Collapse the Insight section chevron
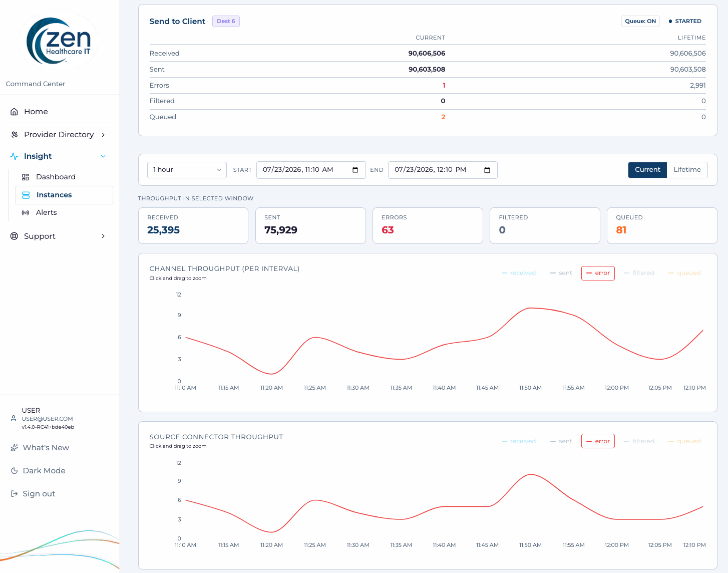The height and width of the screenshot is (573, 728). (103, 156)
